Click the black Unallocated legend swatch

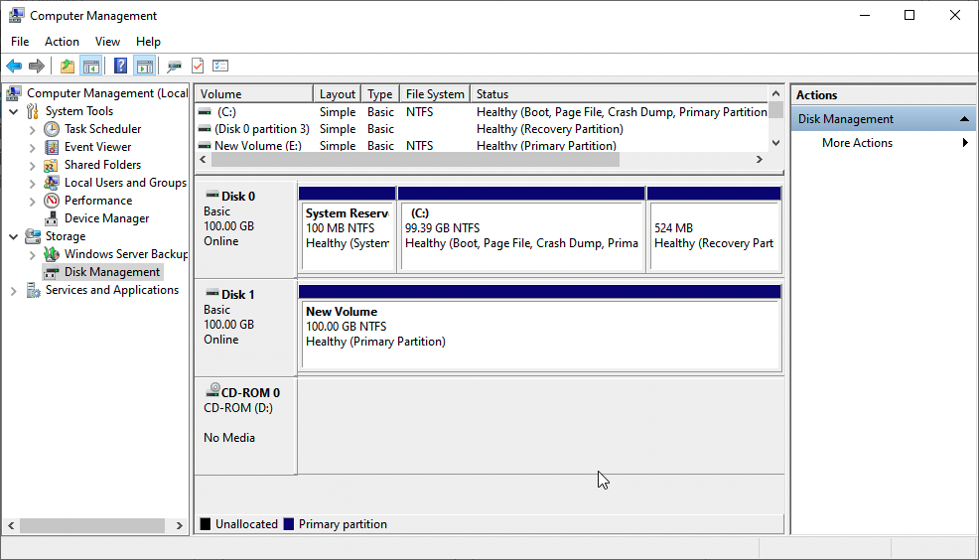click(x=205, y=524)
